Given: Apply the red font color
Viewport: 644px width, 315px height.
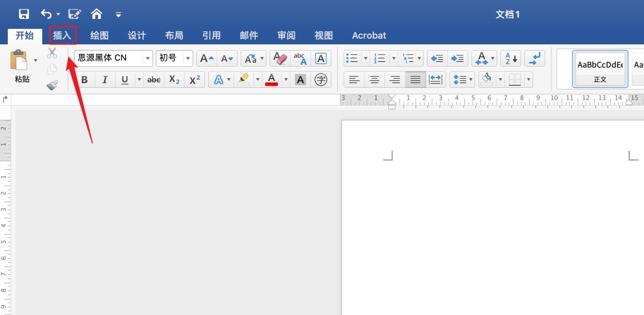Looking at the screenshot, I should [272, 80].
